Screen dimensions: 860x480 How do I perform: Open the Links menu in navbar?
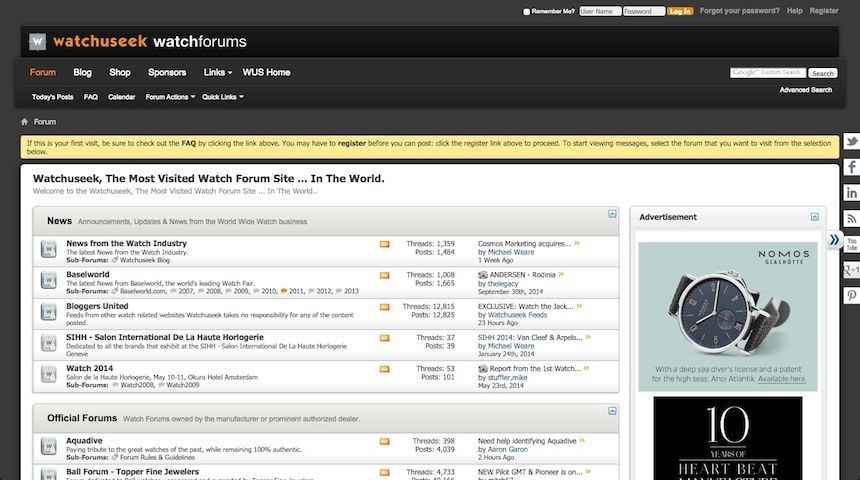click(217, 72)
